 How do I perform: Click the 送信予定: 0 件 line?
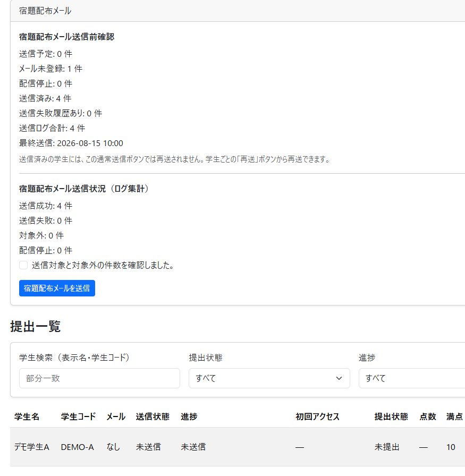click(46, 54)
